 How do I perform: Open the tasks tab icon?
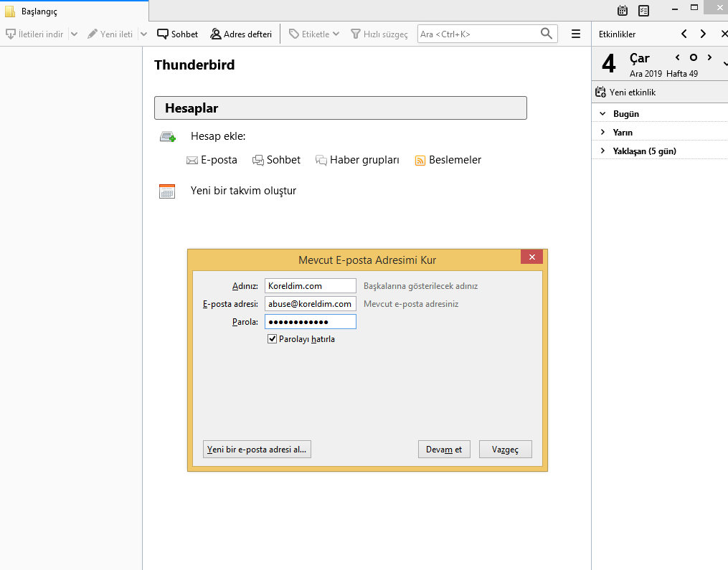(643, 11)
